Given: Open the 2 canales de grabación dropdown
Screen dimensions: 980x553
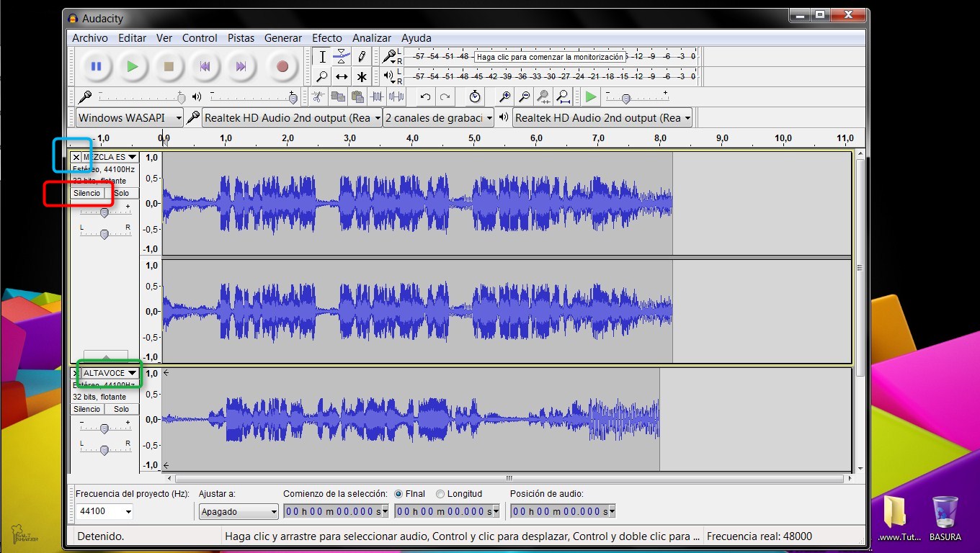Looking at the screenshot, I should pyautogui.click(x=439, y=117).
